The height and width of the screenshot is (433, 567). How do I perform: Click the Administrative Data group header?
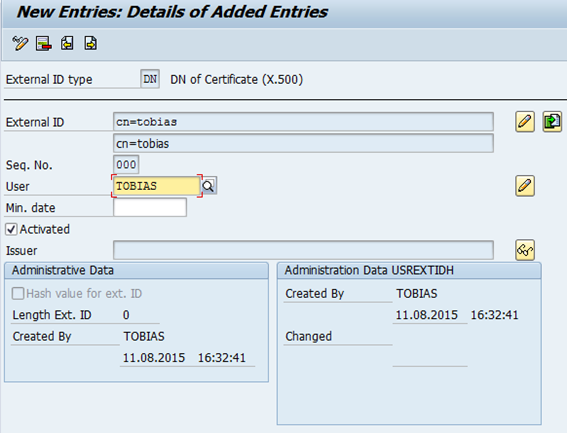(x=136, y=271)
